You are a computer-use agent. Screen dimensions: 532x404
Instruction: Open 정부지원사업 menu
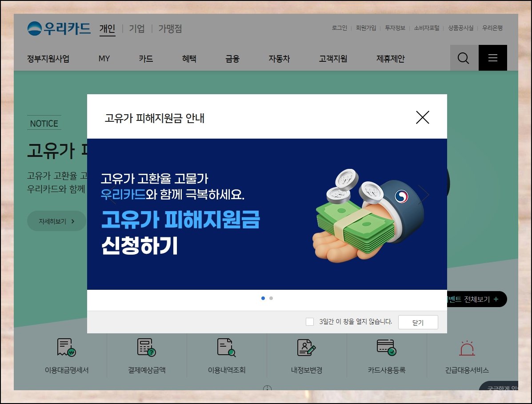click(48, 59)
